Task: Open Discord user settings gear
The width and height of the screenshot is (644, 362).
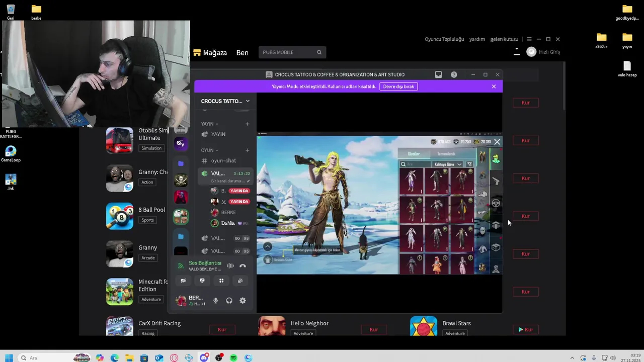Action: point(243,301)
